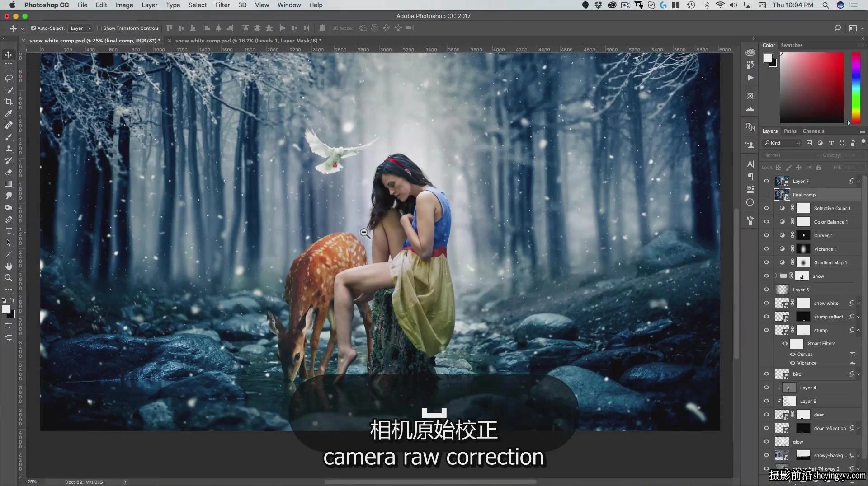The width and height of the screenshot is (868, 486).
Task: Hide Layer 7 visibility eye
Action: pos(766,181)
